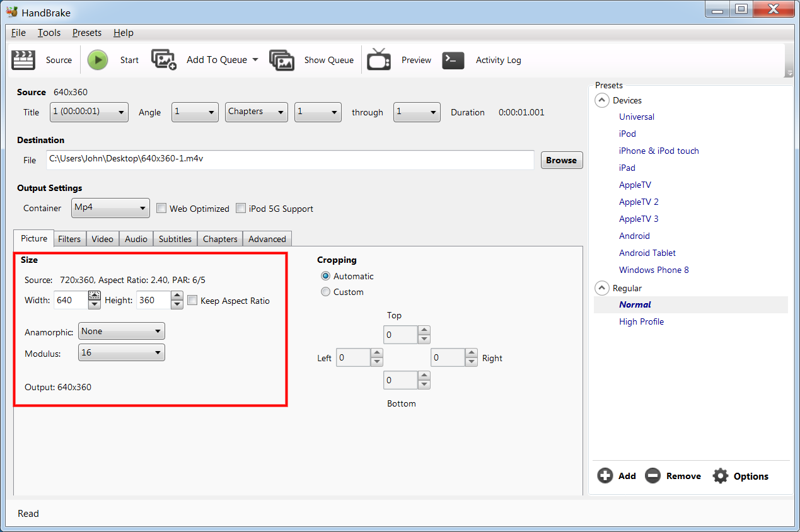The width and height of the screenshot is (800, 532).
Task: Expand the Add To Queue dropdown arrow
Action: click(x=255, y=60)
